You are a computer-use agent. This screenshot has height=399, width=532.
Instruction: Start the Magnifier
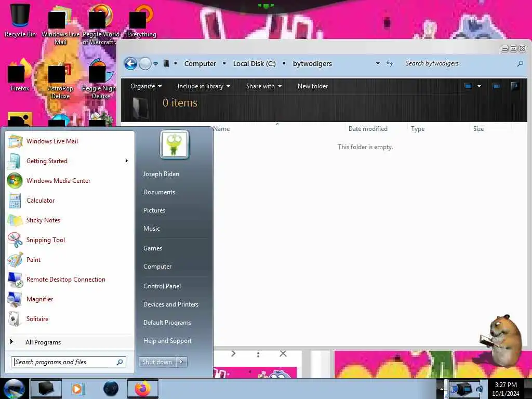tap(70, 299)
